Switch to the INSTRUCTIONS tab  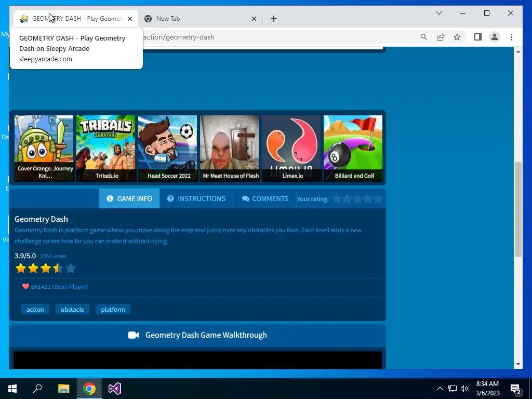pyautogui.click(x=196, y=198)
